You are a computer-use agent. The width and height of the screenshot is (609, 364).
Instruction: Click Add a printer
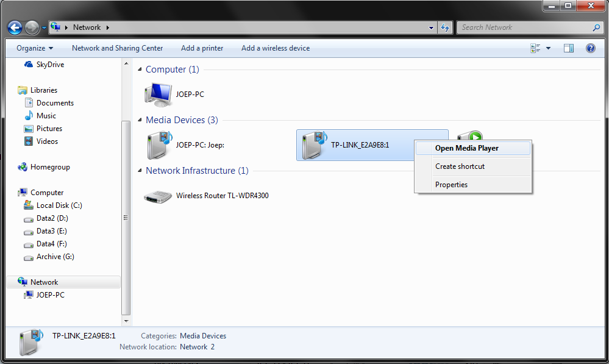pos(202,48)
